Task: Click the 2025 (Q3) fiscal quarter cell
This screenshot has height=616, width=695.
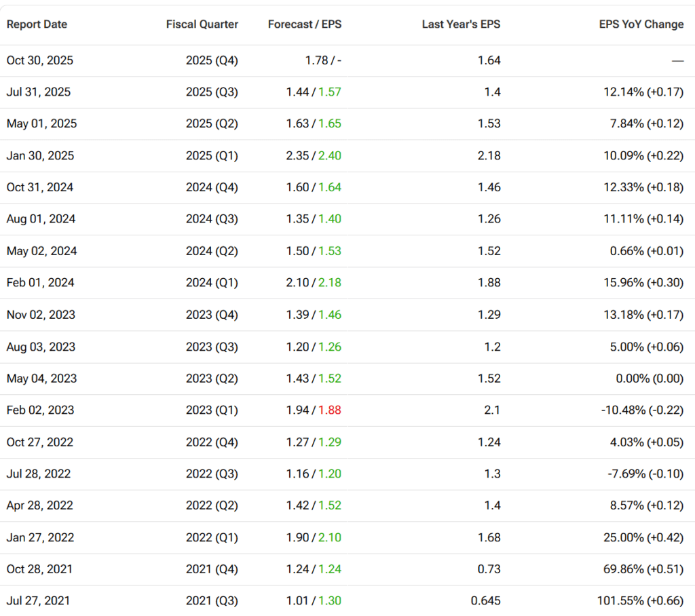Action: pos(212,92)
